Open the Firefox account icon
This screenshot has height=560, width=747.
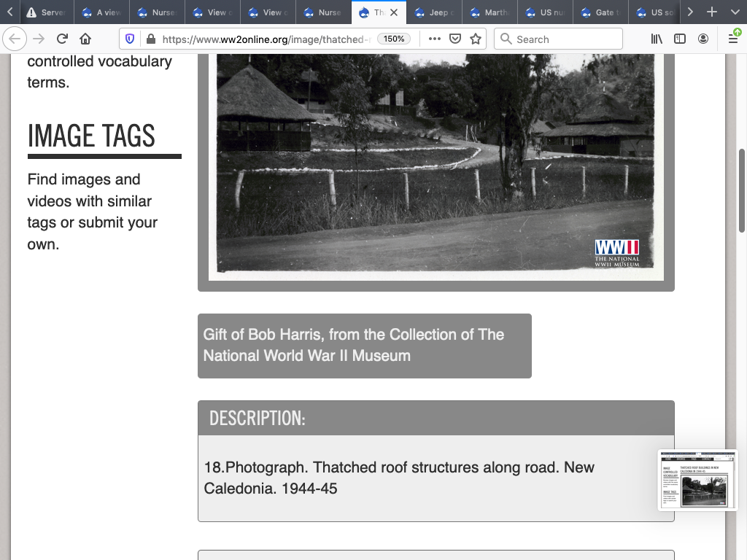click(x=703, y=39)
